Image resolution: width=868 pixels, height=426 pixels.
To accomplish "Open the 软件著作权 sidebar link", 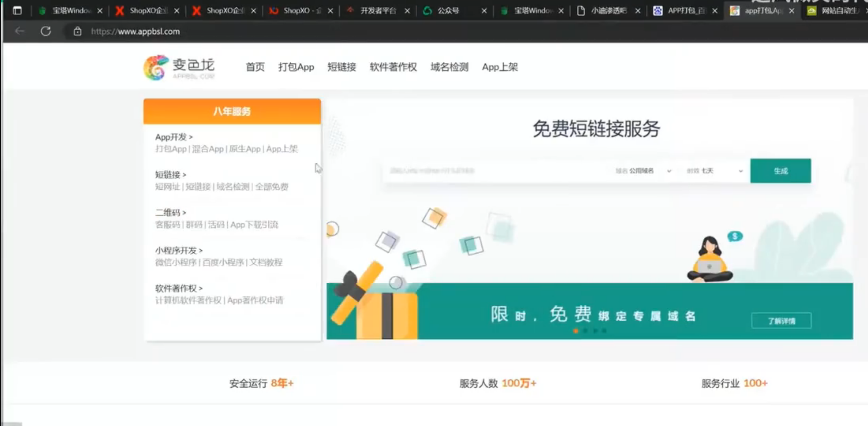I will [x=179, y=288].
